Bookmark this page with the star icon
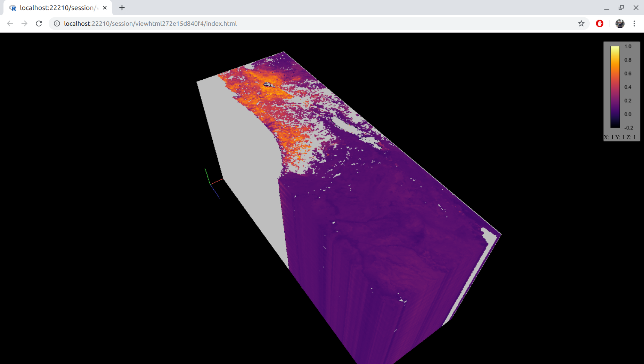644x364 pixels. 581,23
